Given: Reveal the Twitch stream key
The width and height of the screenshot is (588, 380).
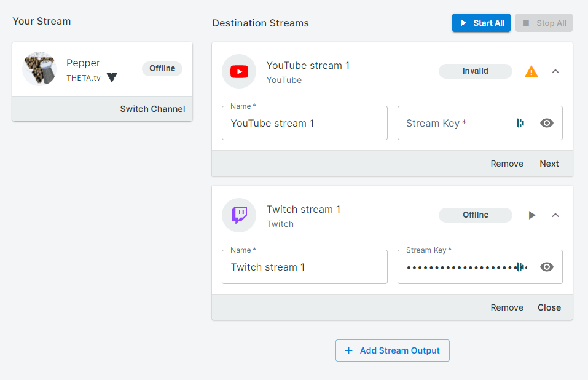Looking at the screenshot, I should click(547, 267).
